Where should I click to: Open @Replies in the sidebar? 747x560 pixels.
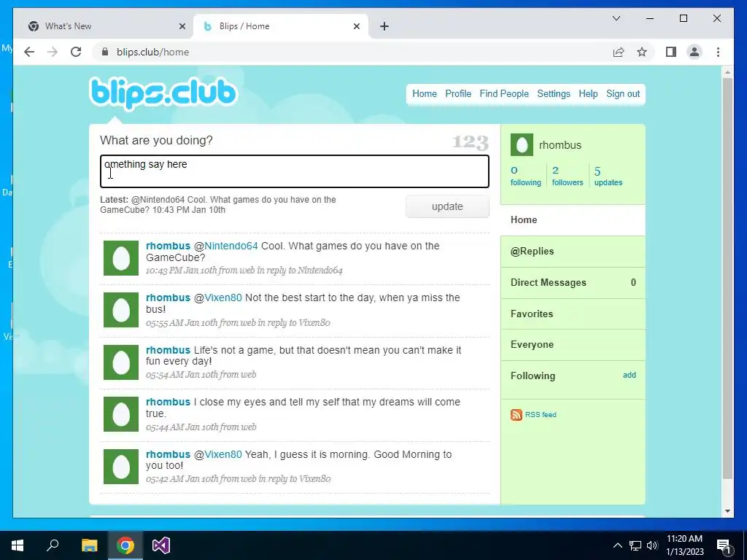point(573,252)
